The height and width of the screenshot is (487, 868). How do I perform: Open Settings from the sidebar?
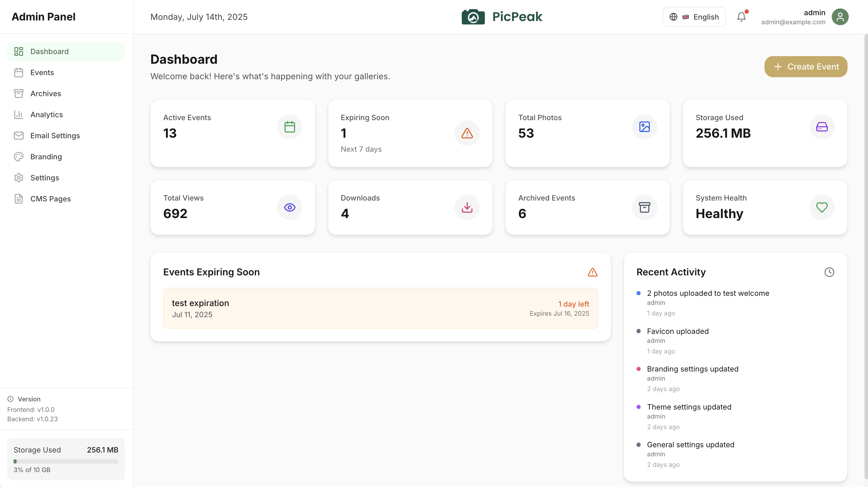pos(66,178)
